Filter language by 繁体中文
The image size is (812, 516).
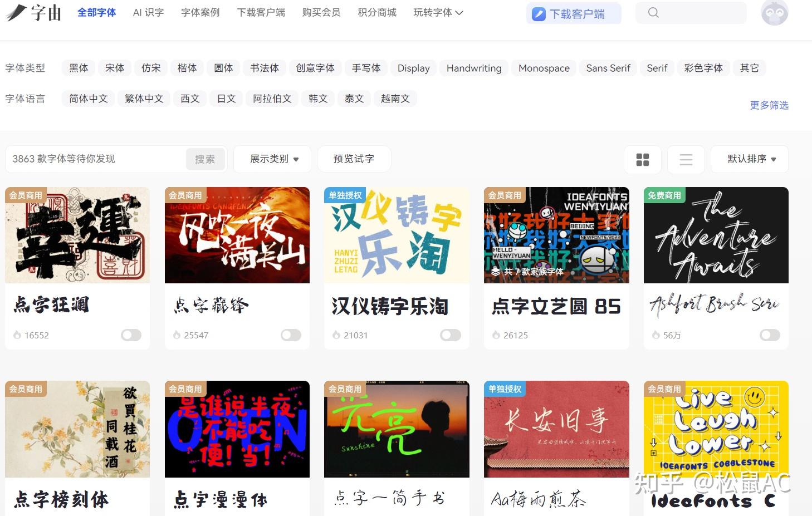144,99
